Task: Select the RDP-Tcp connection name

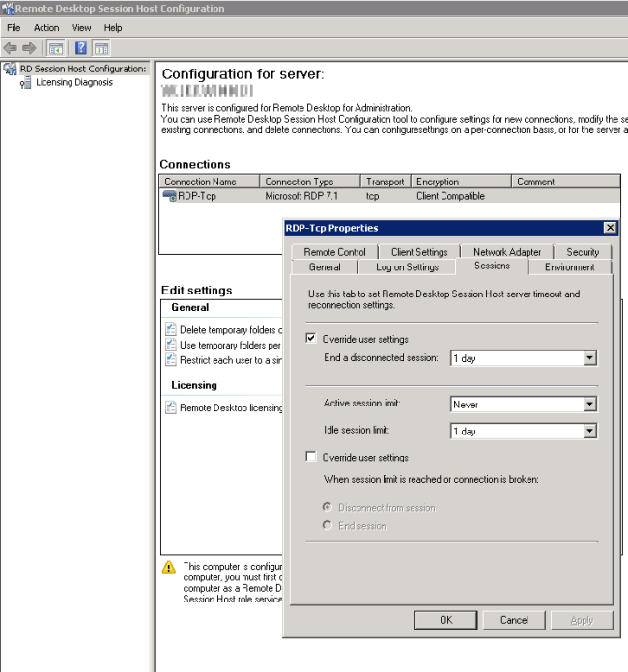Action: (x=197, y=196)
